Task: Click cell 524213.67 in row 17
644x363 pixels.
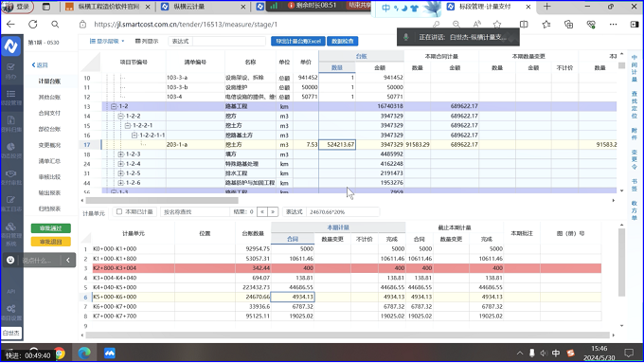Action: click(x=337, y=145)
